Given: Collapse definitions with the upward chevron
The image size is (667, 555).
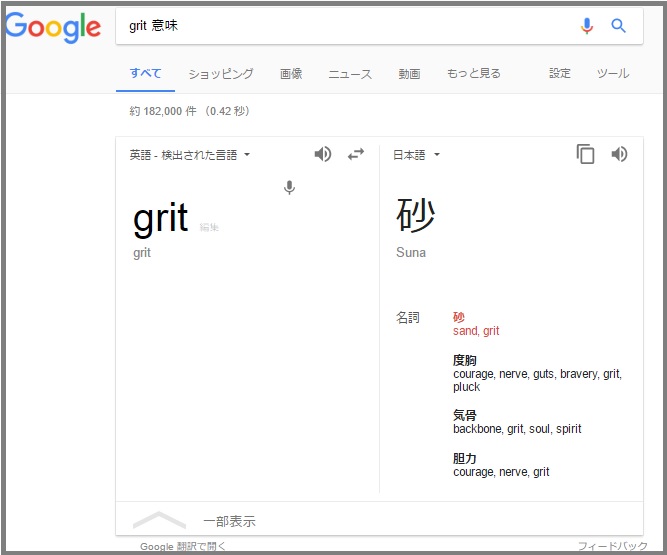Looking at the screenshot, I should pyautogui.click(x=159, y=520).
